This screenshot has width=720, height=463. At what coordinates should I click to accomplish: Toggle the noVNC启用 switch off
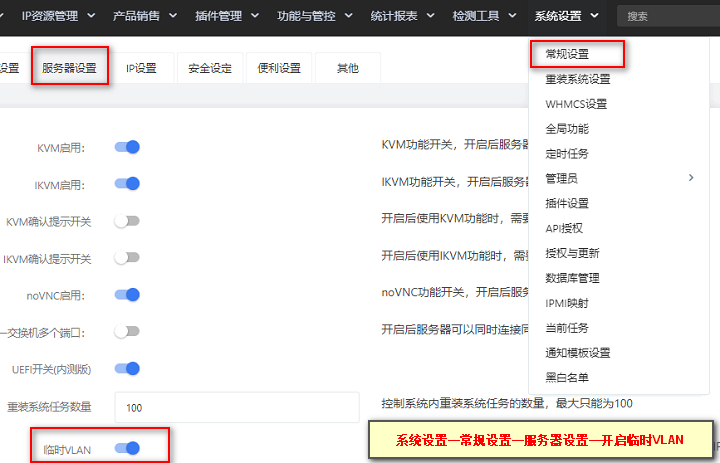tap(127, 294)
